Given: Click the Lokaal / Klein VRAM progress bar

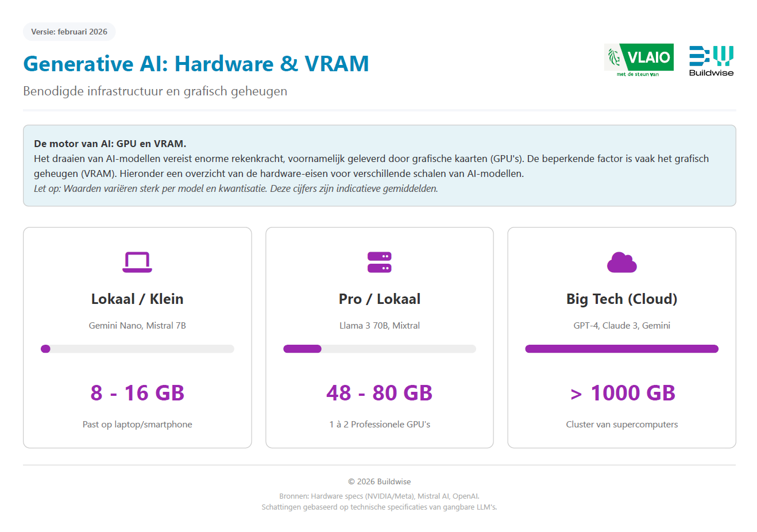Looking at the screenshot, I should [x=137, y=349].
